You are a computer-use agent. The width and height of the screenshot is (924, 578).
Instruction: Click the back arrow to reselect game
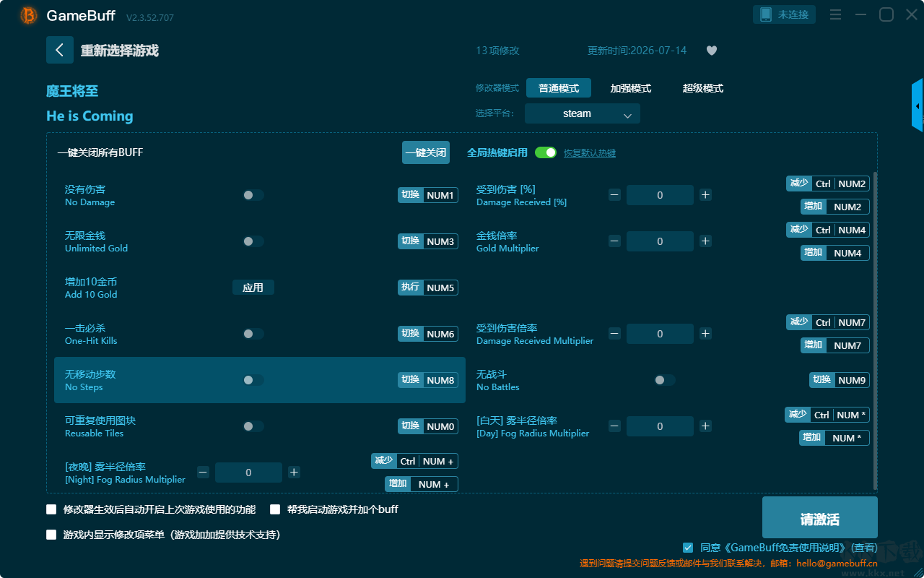click(x=60, y=50)
